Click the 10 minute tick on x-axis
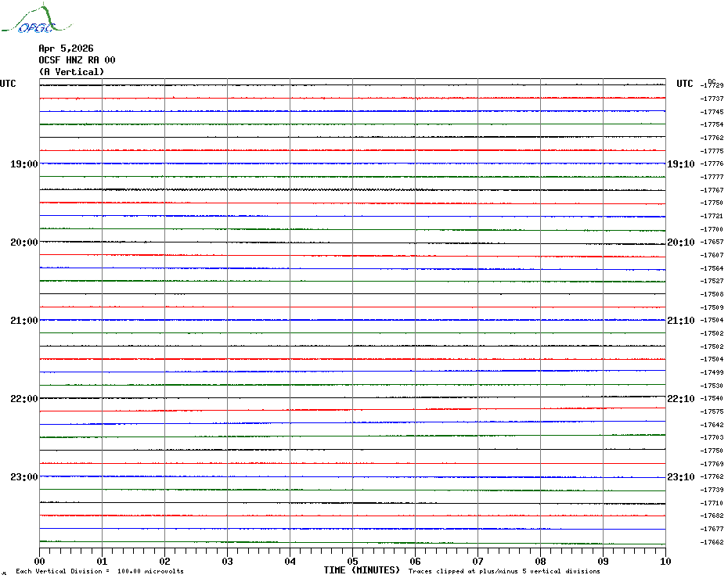Screen dimensions: 728x582 pyautogui.click(x=665, y=561)
